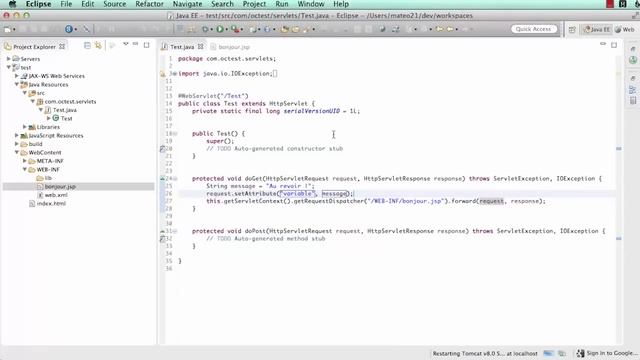Open Sign in to Google status icon
This screenshot has width=640, height=360.
(580, 353)
